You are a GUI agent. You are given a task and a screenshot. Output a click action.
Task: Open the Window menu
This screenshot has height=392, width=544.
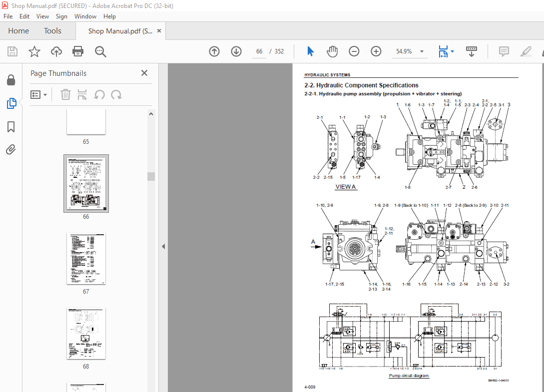85,16
